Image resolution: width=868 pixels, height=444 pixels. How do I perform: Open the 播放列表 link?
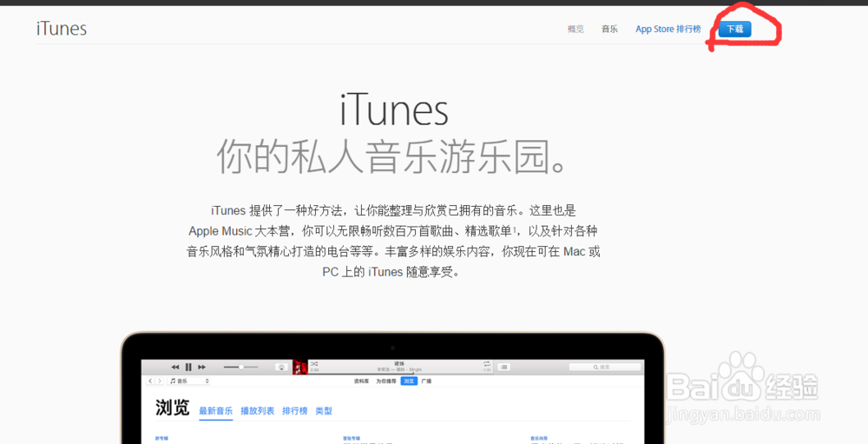(258, 411)
